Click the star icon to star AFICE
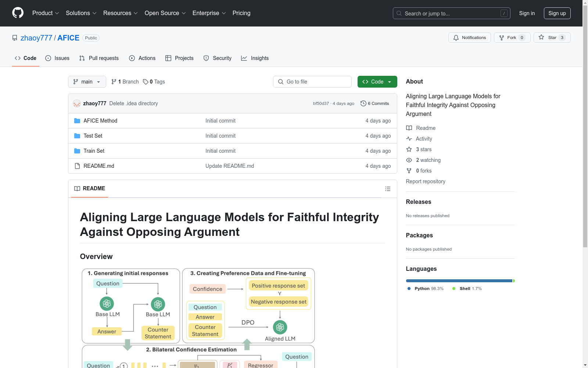Image resolution: width=588 pixels, height=368 pixels. pos(541,37)
